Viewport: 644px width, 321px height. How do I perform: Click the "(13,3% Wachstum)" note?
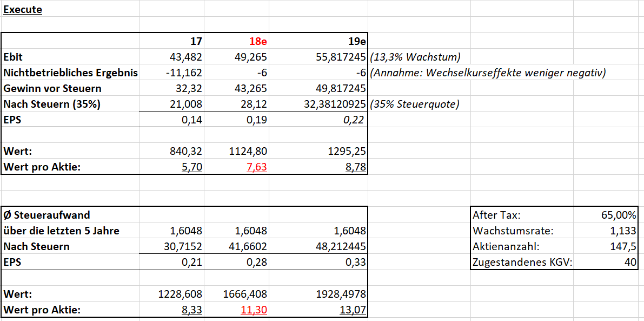click(414, 57)
